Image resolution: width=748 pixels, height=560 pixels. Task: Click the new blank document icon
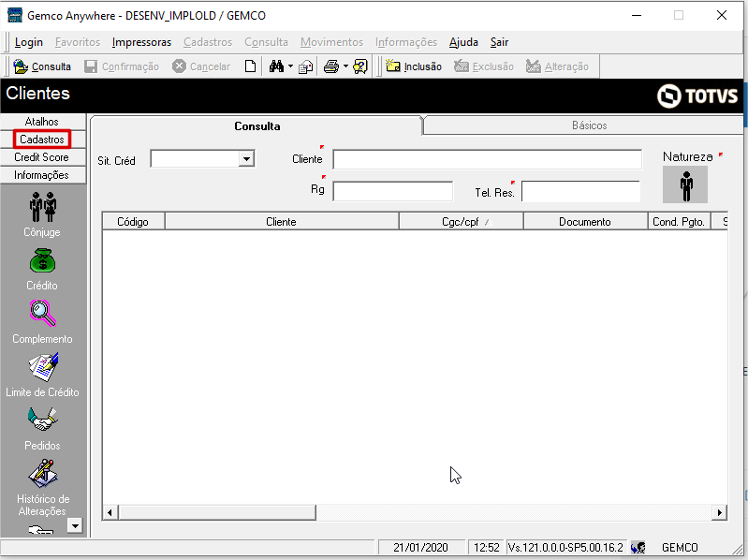click(x=251, y=66)
